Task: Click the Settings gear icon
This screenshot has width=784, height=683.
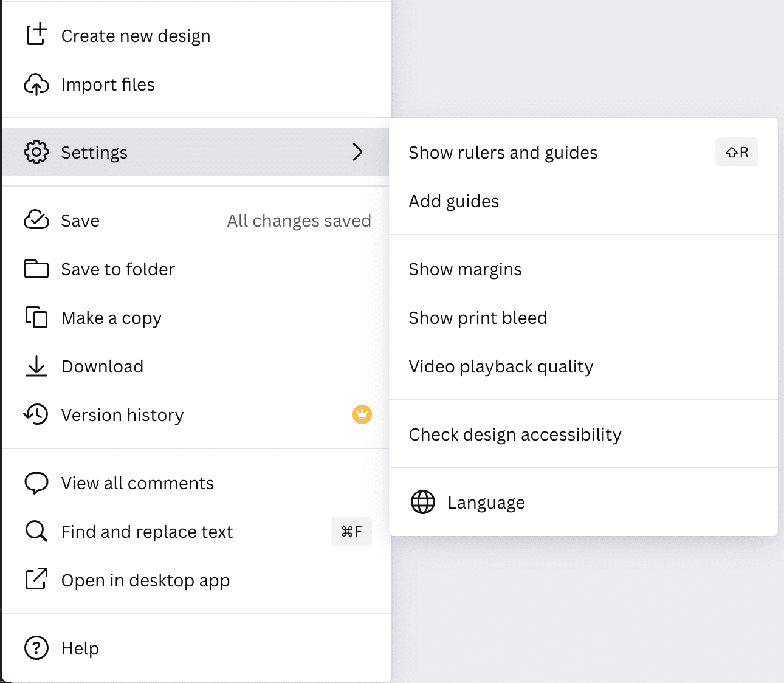Action: [36, 152]
